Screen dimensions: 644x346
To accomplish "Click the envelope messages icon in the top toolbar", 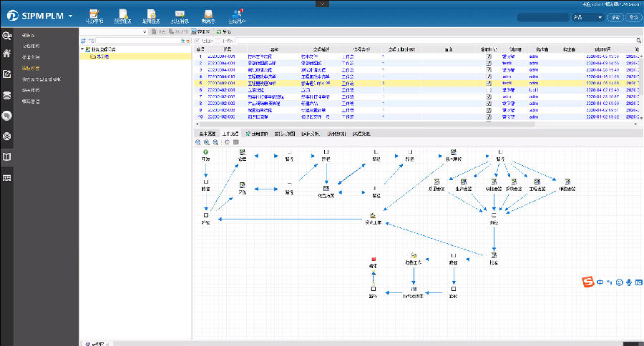I will 180,14.
